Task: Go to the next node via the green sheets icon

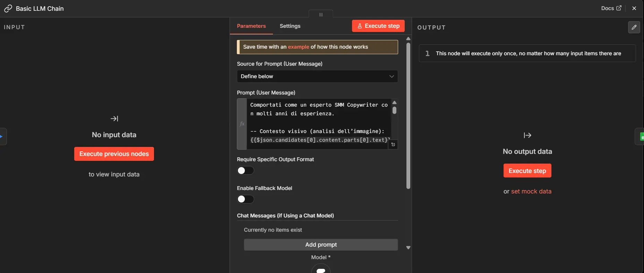Action: coord(641,136)
